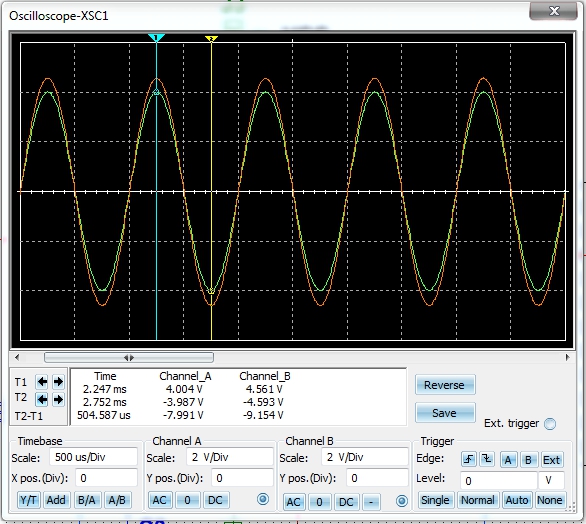Image resolution: width=586 pixels, height=524 pixels.
Task: Click the horizontal scrollbar thumb
Action: click(x=129, y=358)
